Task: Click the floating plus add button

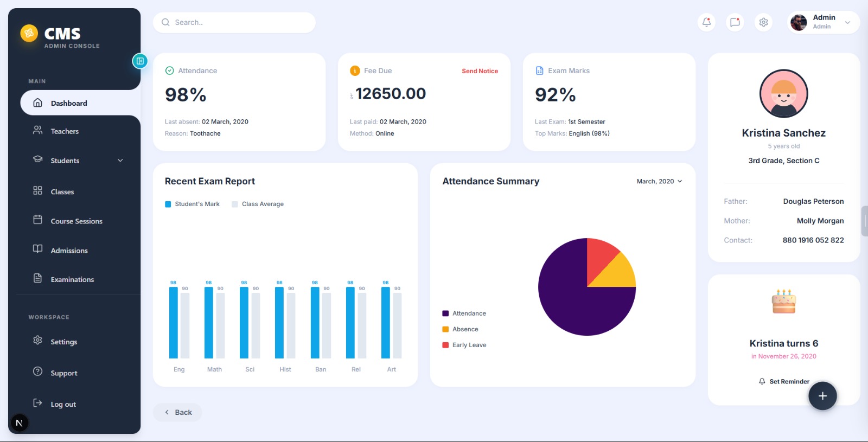Action: (x=822, y=396)
